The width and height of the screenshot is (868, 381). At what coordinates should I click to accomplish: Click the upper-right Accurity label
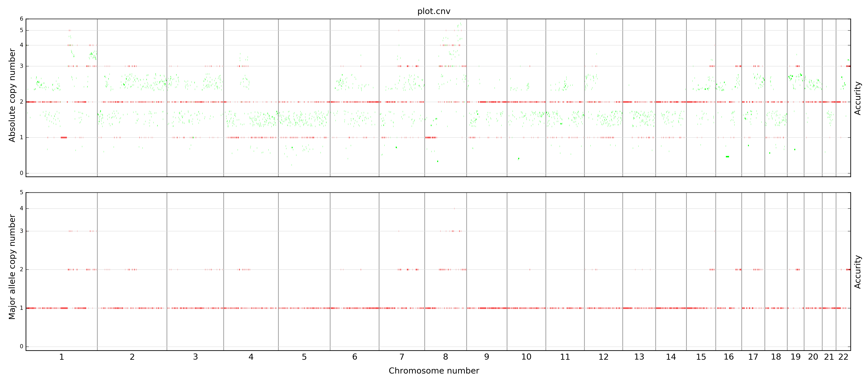858,98
